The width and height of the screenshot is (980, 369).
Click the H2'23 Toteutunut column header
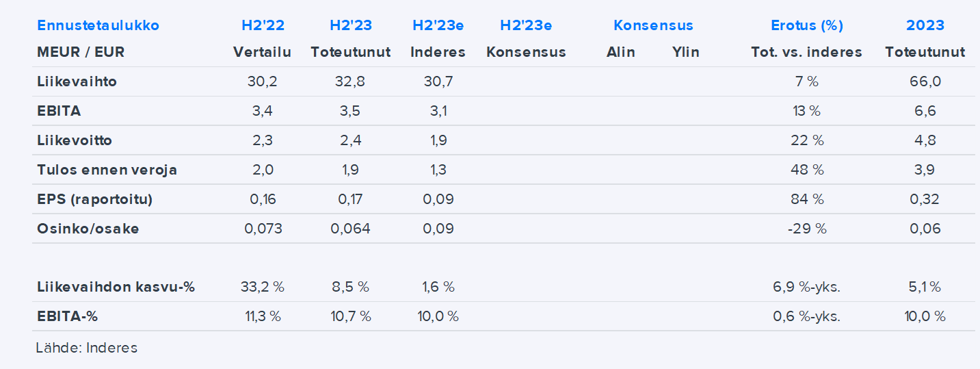(x=350, y=25)
